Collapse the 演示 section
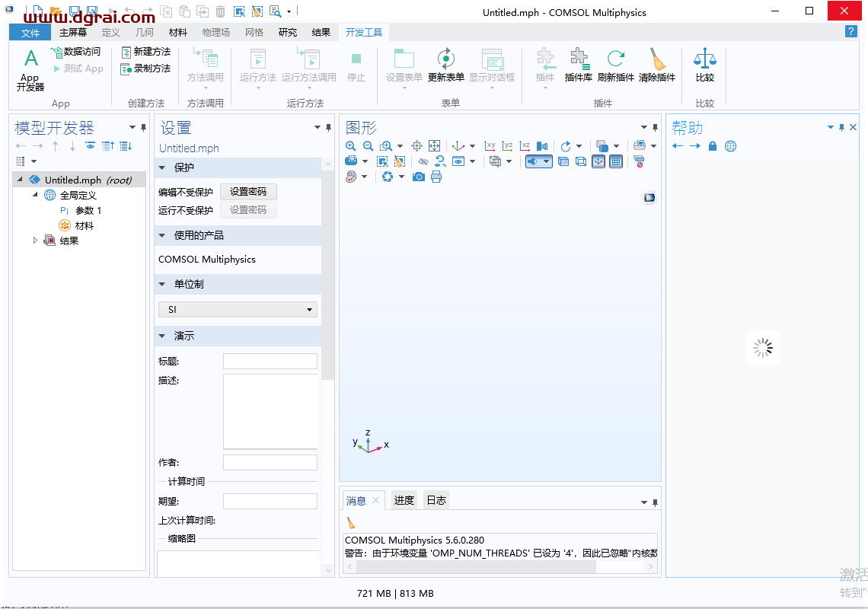The width and height of the screenshot is (868, 609). pos(162,336)
